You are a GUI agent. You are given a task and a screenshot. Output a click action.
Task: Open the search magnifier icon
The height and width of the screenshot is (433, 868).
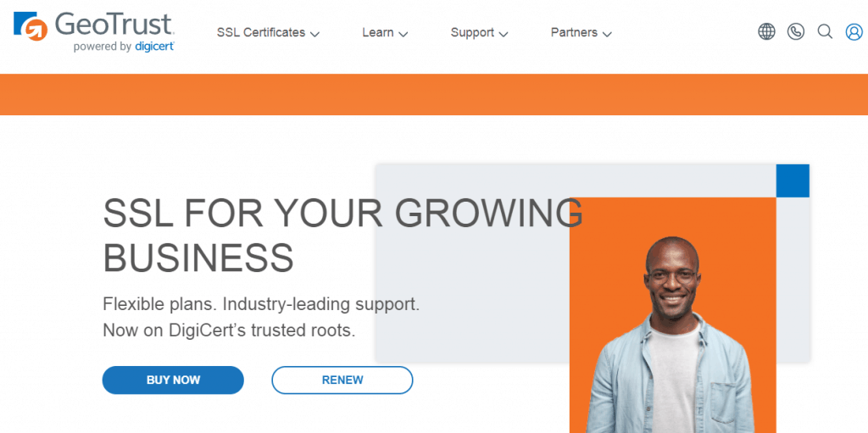(825, 31)
